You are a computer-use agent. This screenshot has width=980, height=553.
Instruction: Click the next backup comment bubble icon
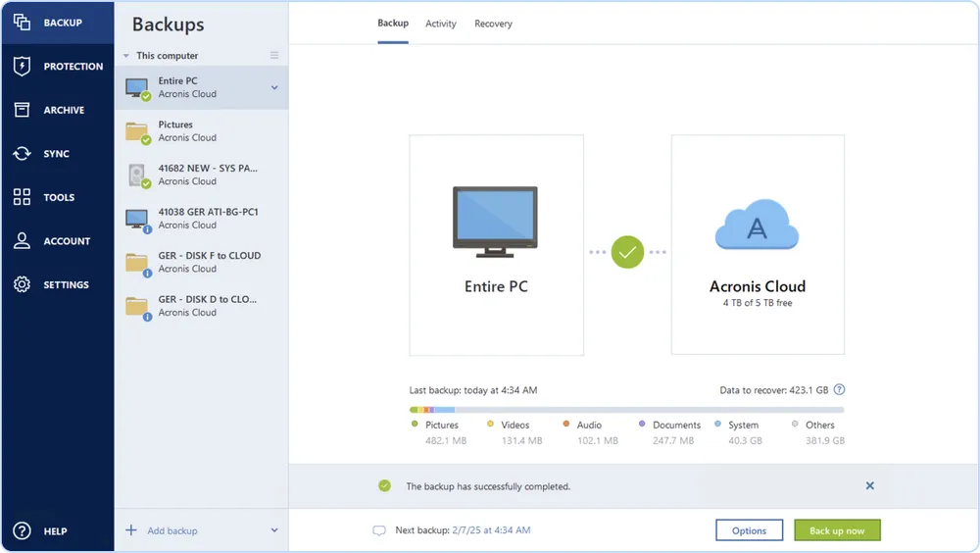click(379, 530)
